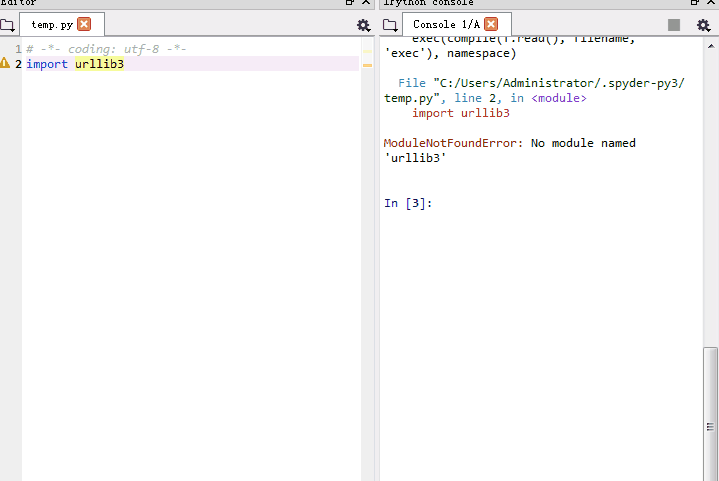
Task: Click line number 1 in editor margin
Action: 17,49
